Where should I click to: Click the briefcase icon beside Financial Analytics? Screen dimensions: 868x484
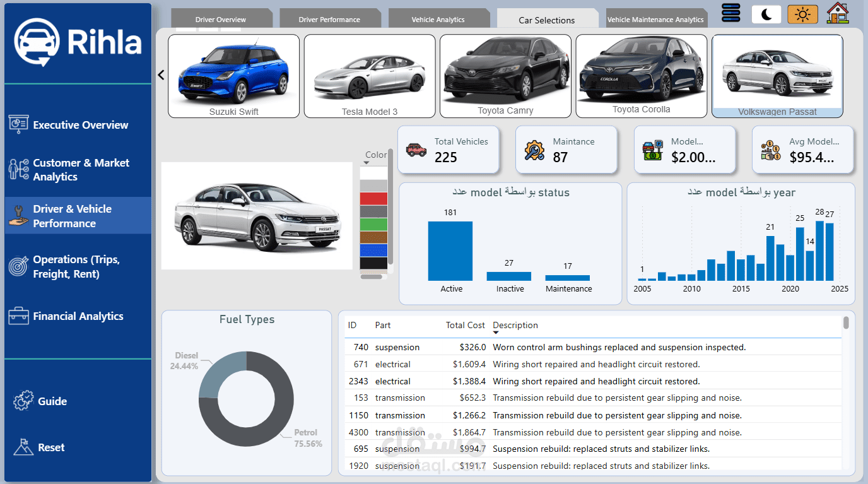tap(18, 316)
